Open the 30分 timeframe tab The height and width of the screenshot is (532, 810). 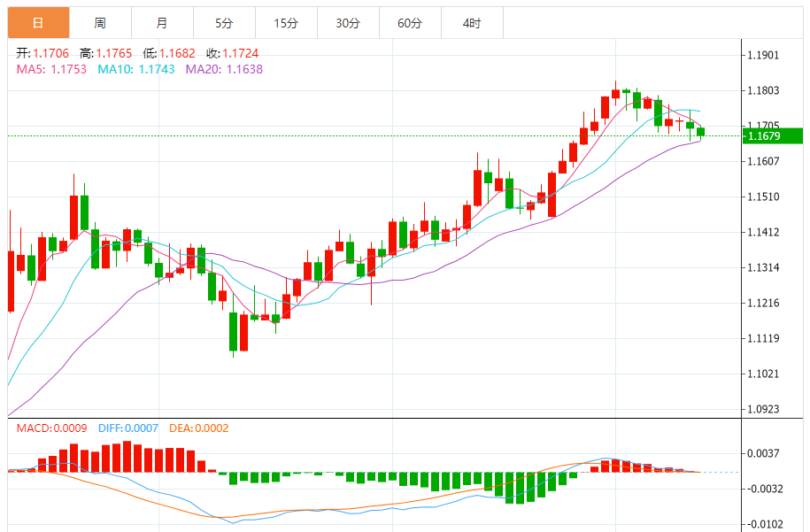tap(348, 23)
